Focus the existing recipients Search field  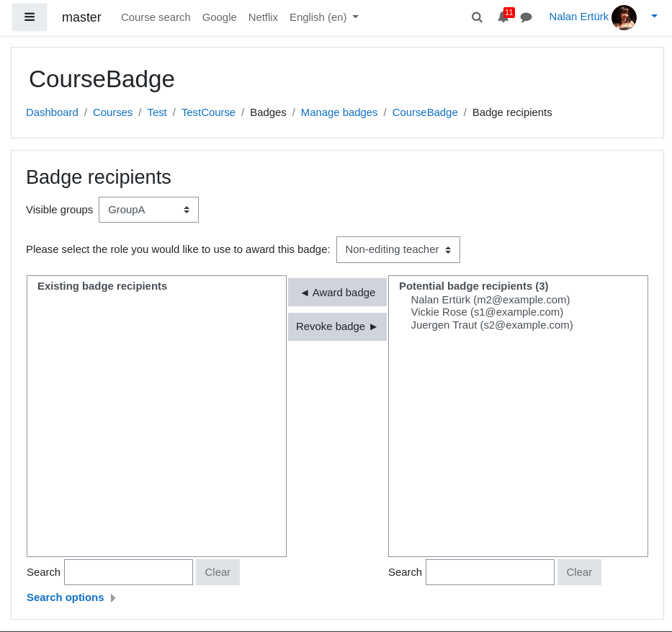[x=129, y=572]
